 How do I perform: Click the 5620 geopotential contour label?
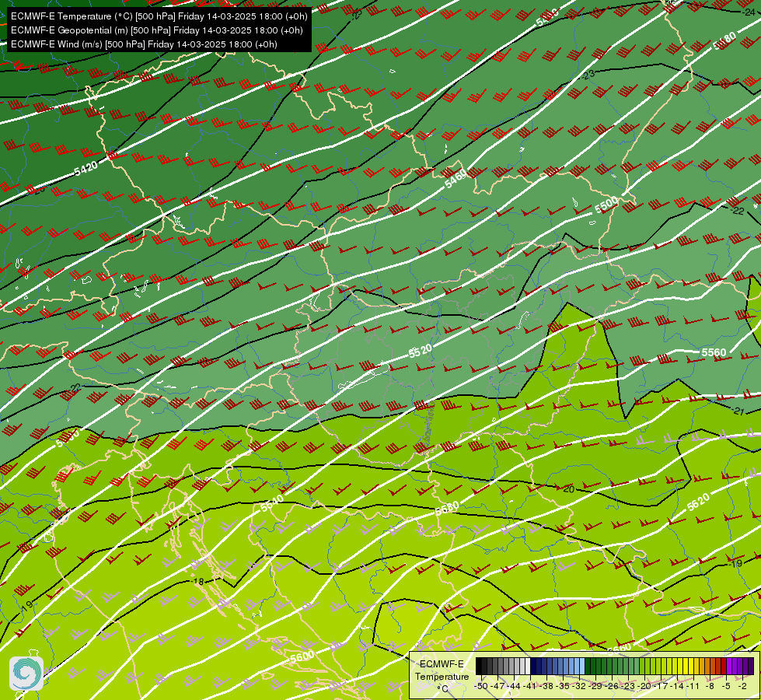point(698,502)
